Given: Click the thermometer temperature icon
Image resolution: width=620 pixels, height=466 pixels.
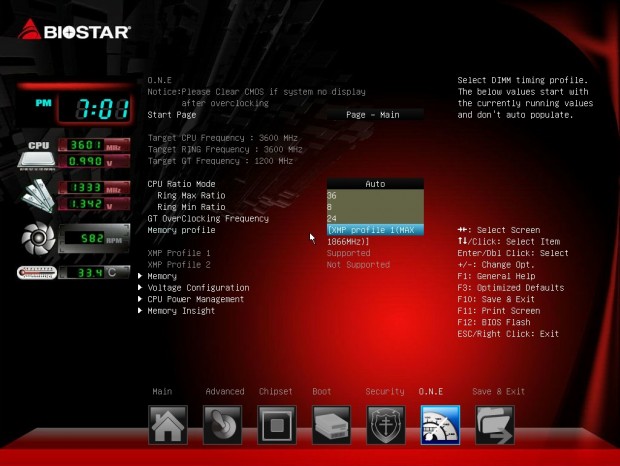Looking at the screenshot, I should (37, 273).
